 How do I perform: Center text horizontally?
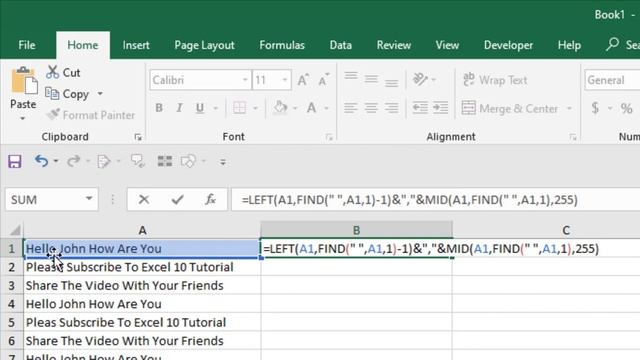point(371,108)
